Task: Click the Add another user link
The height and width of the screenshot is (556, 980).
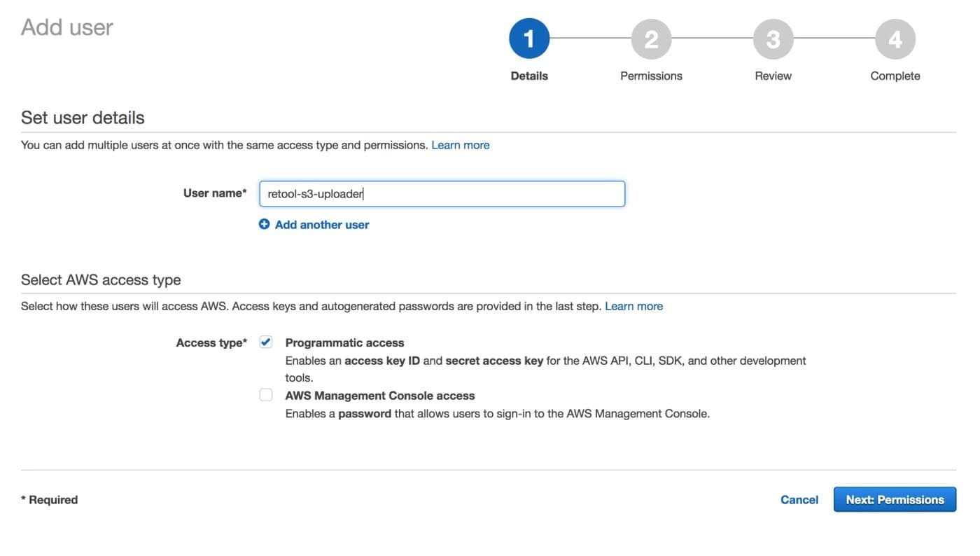Action: [322, 225]
